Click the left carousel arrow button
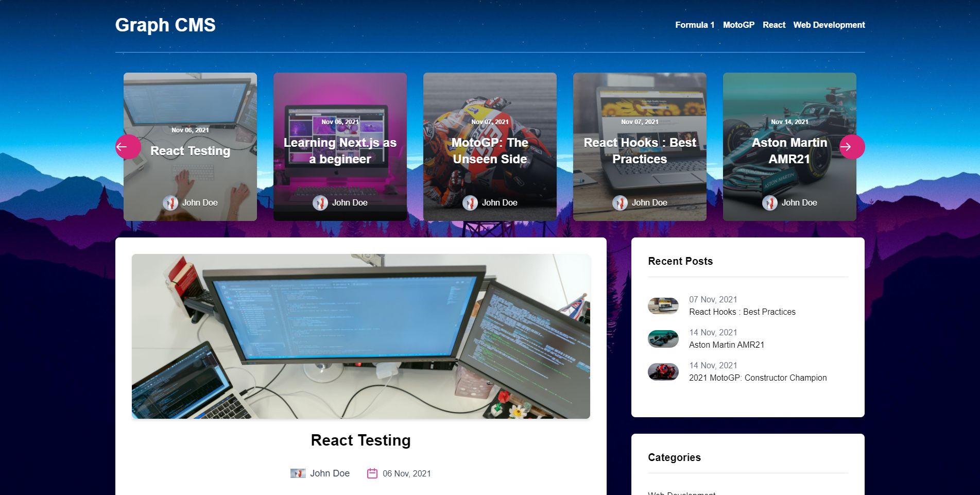Viewport: 980px width, 495px height. click(x=128, y=147)
